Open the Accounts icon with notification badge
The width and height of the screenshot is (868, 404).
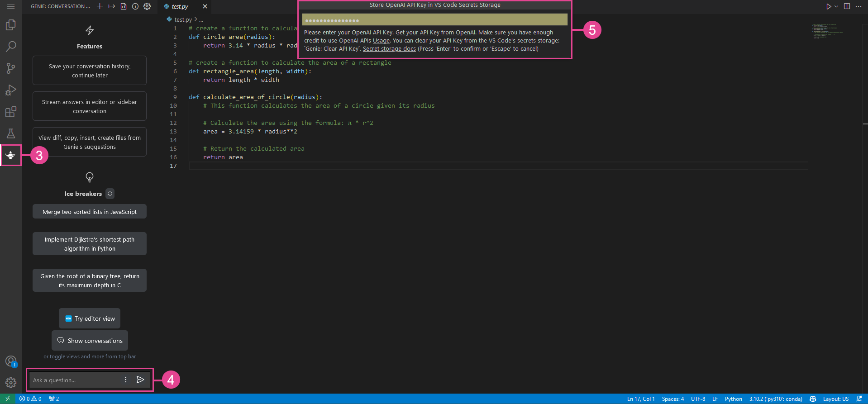point(11,361)
